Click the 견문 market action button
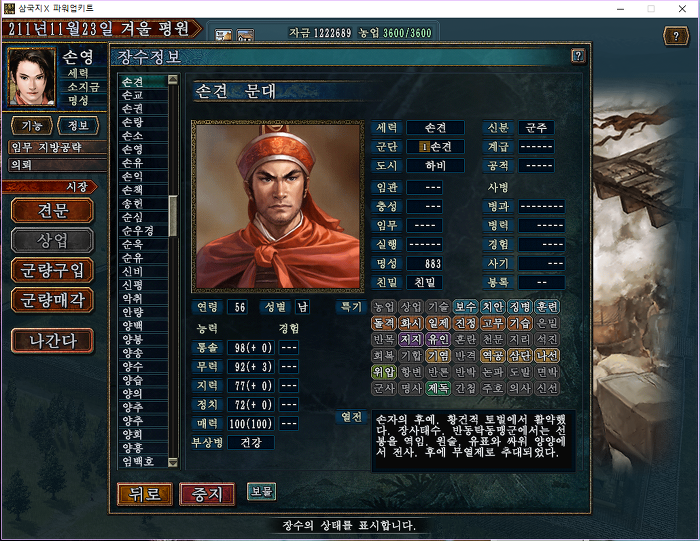700x541 pixels. (53, 211)
